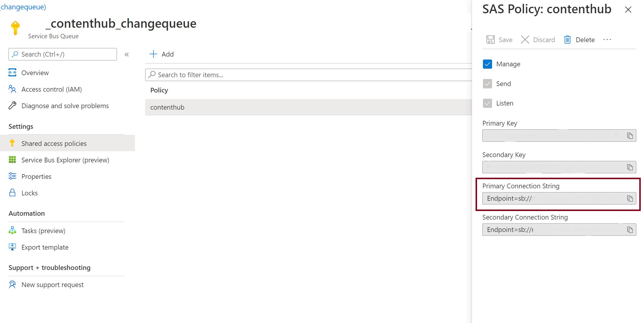644x323 pixels.
Task: Copy the Primary Connection String
Action: coord(630,199)
